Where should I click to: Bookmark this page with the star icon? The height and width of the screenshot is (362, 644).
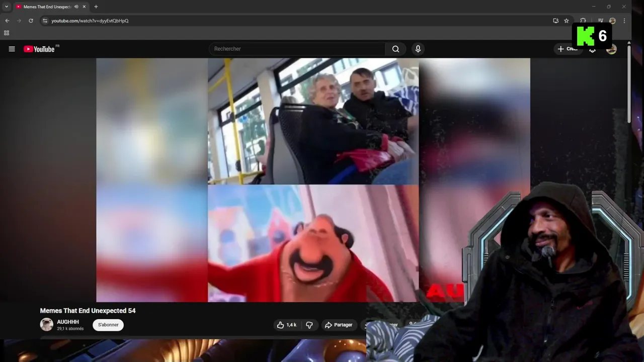click(x=567, y=21)
